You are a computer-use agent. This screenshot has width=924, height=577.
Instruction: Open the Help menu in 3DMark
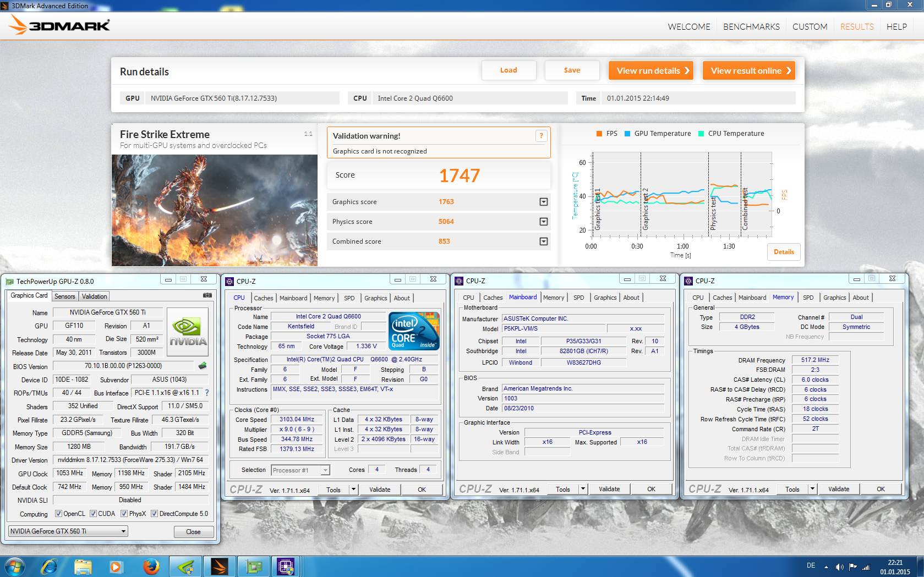pyautogui.click(x=896, y=26)
